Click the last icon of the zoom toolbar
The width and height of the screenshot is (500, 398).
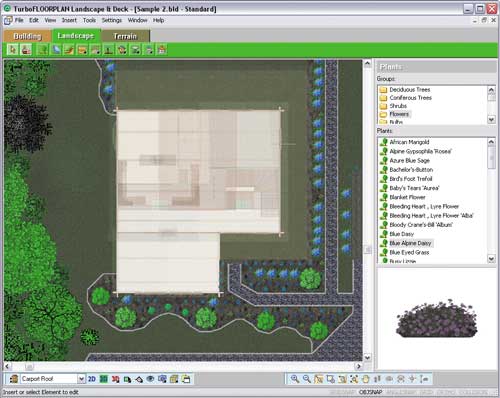[424, 379]
